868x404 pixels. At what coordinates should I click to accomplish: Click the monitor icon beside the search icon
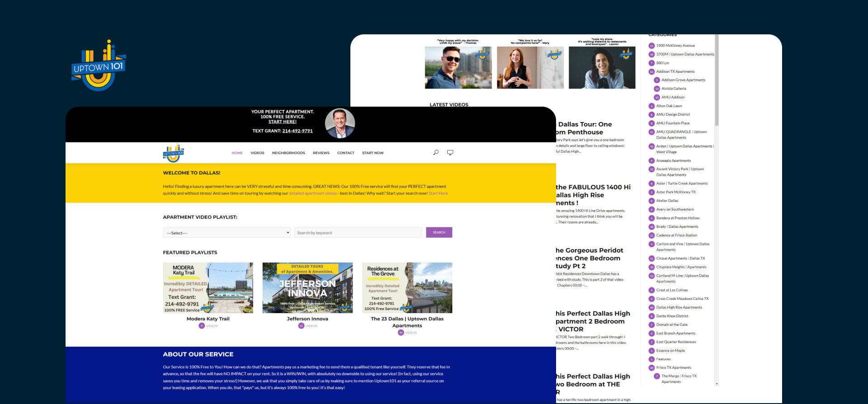coord(450,153)
